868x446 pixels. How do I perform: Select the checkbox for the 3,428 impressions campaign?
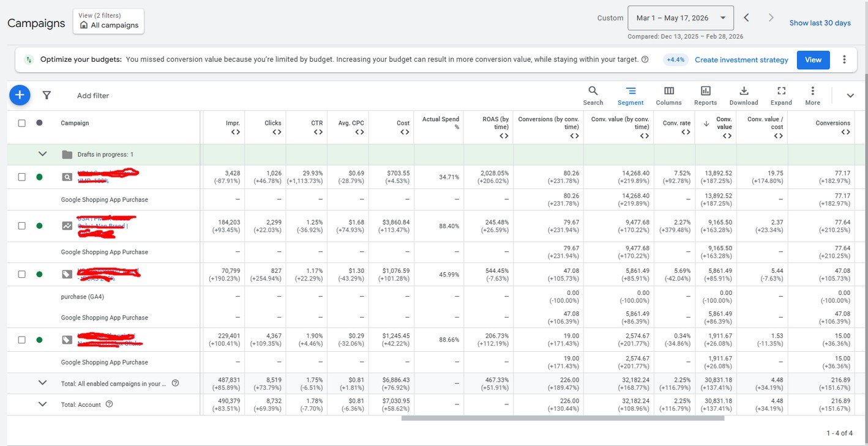pyautogui.click(x=22, y=177)
